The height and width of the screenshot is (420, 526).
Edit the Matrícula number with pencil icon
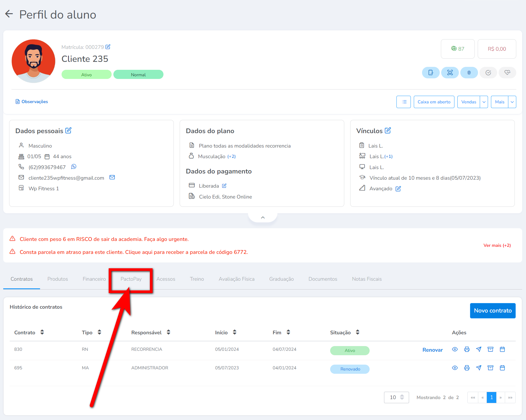click(x=108, y=47)
